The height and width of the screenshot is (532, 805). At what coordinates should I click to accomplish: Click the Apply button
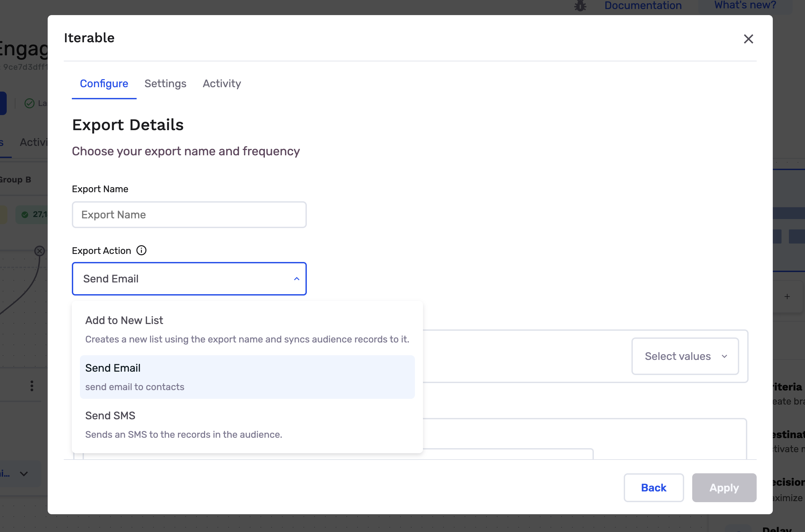coord(724,488)
